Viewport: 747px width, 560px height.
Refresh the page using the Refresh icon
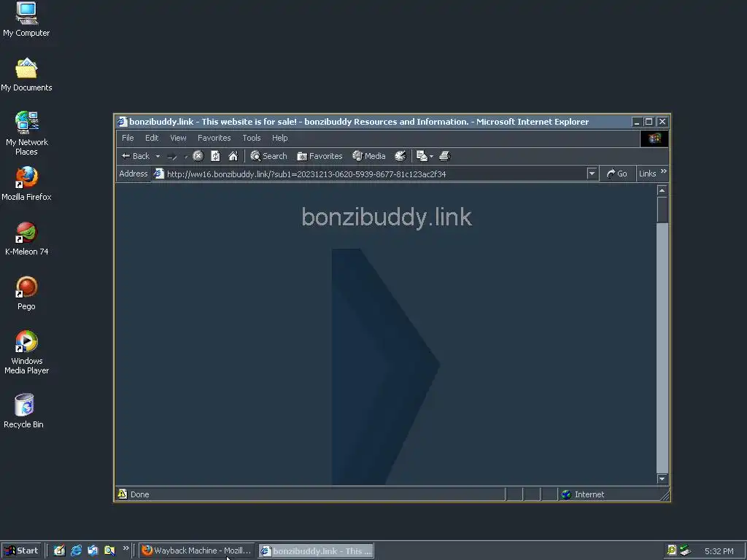tap(215, 156)
